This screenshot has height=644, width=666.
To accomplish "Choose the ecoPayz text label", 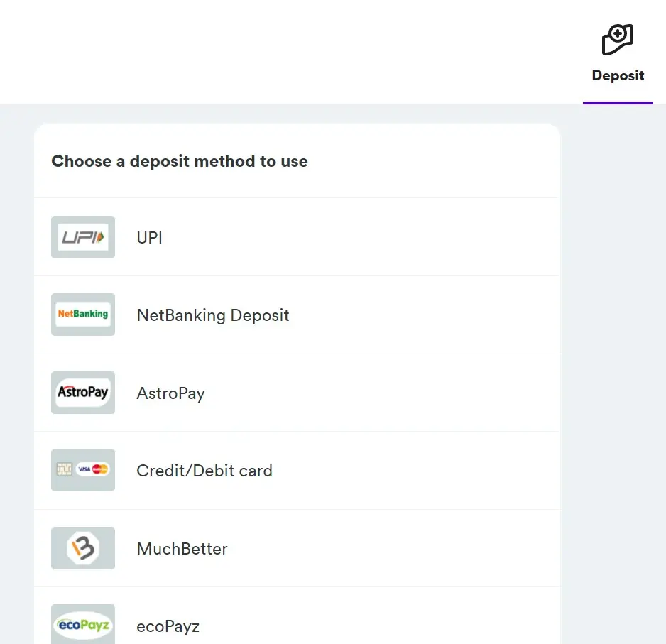I will point(168,626).
